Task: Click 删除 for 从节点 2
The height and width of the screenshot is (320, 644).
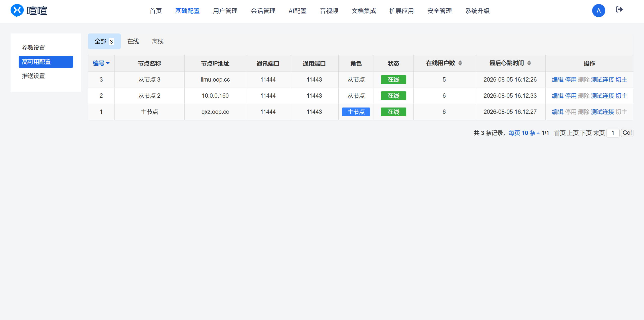Action: [584, 96]
